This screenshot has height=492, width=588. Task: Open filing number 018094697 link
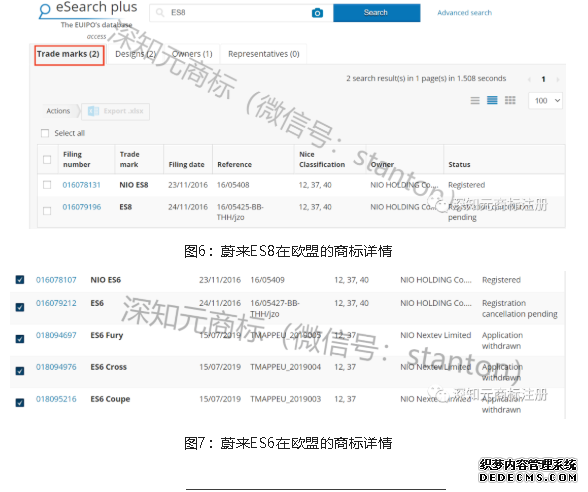coord(56,335)
